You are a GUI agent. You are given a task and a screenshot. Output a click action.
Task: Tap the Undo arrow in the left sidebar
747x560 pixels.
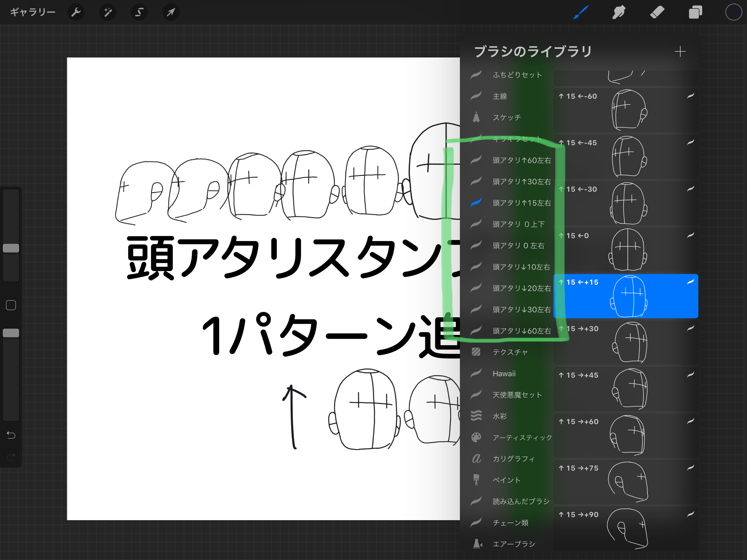click(11, 436)
